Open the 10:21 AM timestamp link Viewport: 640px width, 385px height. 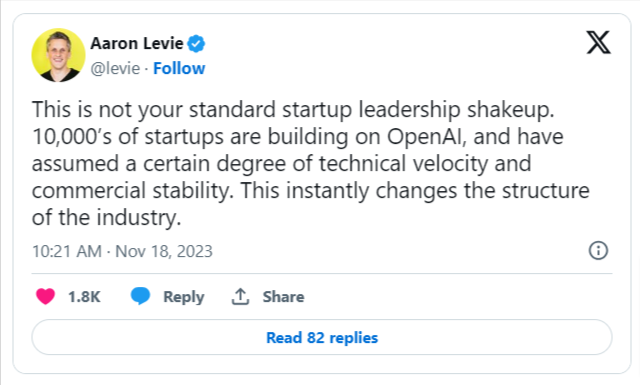[x=67, y=251]
